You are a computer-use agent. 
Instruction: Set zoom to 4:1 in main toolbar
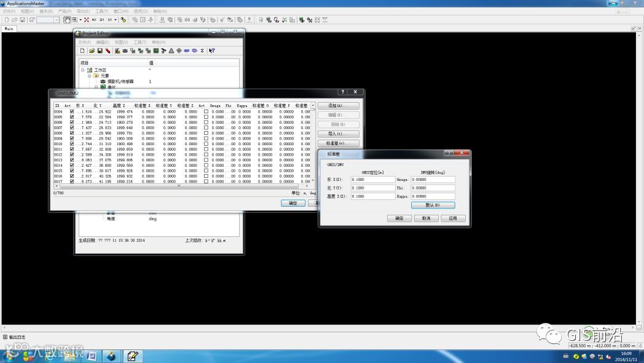[x=94, y=20]
